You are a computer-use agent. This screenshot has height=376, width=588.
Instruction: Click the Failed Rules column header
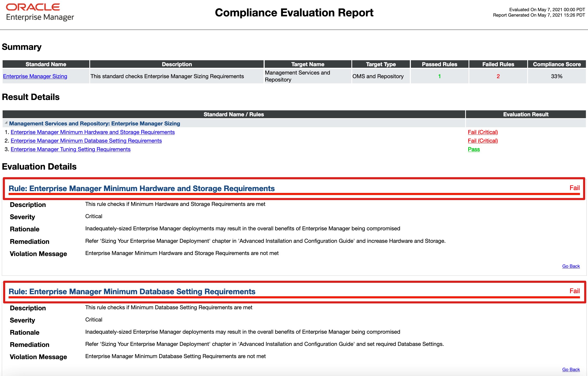tap(498, 64)
